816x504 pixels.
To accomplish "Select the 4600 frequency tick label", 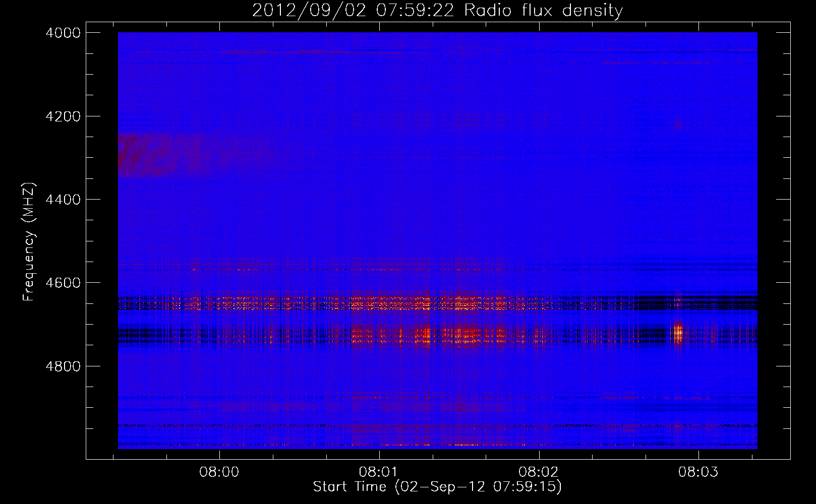I will [63, 283].
